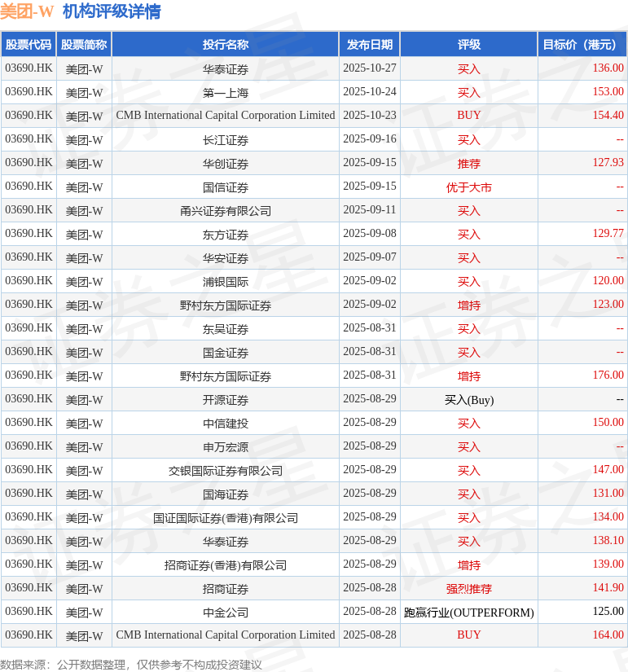Click target price 134.00
628x672 pixels.
(608, 516)
